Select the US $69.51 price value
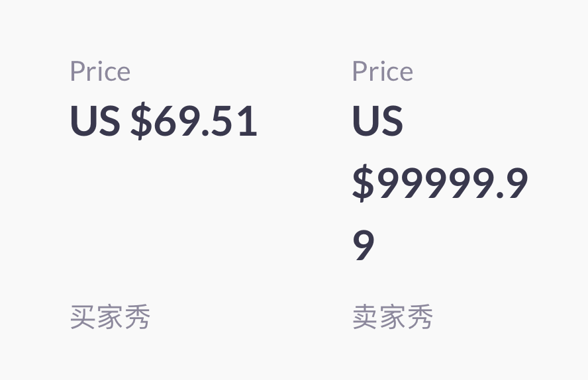Screen dimensions: 588x380 [163, 121]
